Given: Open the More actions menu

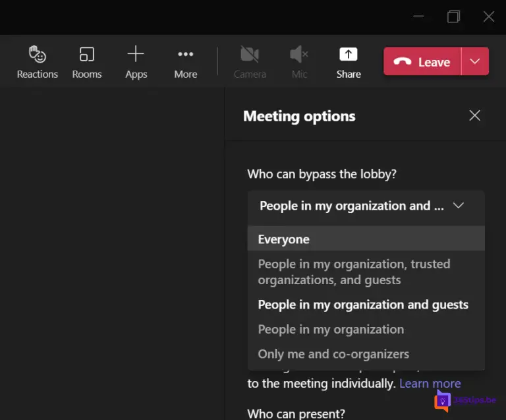Looking at the screenshot, I should pos(186,62).
